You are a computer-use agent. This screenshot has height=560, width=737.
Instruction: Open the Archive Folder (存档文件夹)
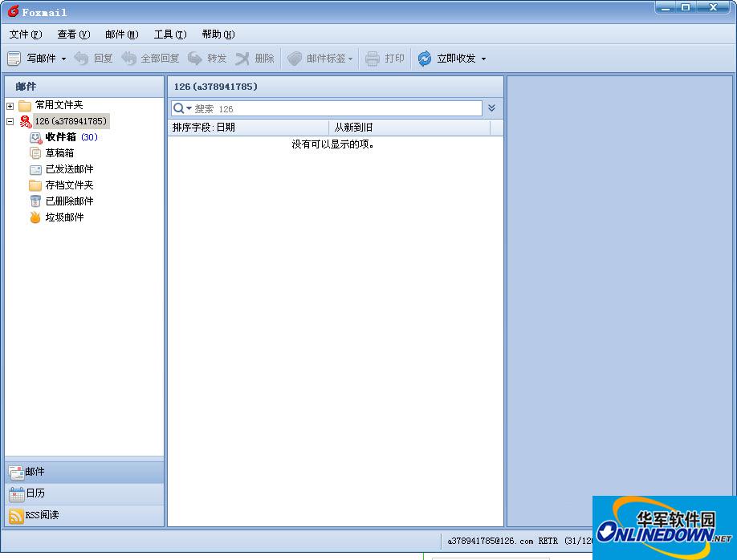coord(70,185)
